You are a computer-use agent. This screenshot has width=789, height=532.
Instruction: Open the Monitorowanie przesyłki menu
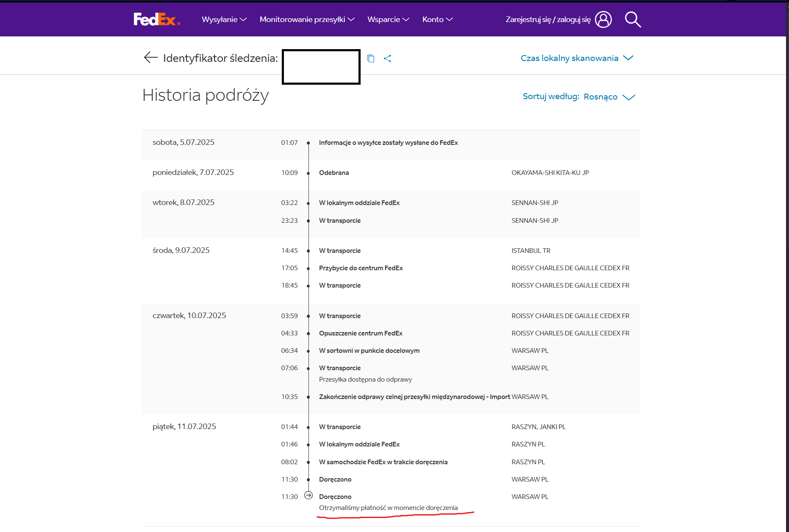coord(307,19)
